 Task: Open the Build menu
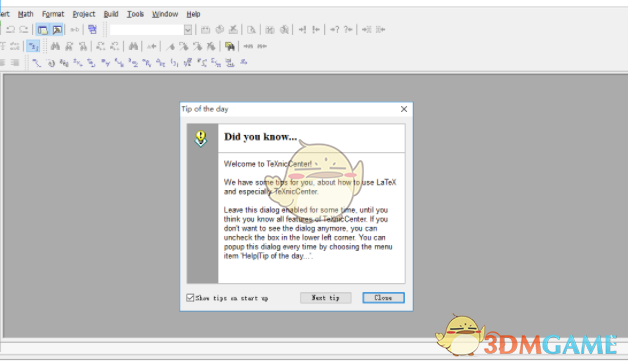(x=111, y=14)
